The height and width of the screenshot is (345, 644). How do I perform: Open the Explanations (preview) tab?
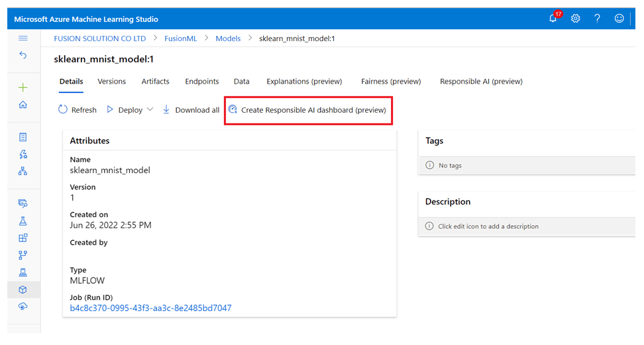point(304,82)
